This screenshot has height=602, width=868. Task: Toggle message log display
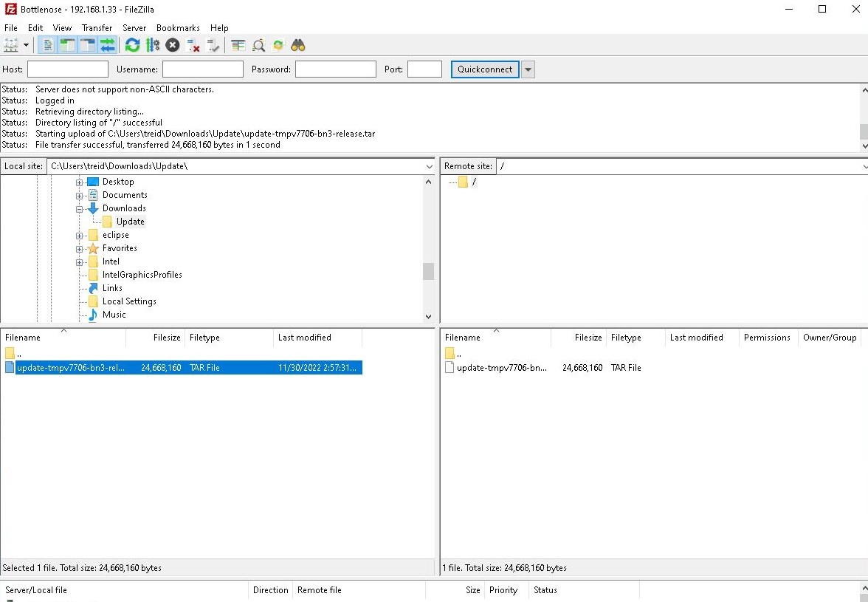(48, 45)
